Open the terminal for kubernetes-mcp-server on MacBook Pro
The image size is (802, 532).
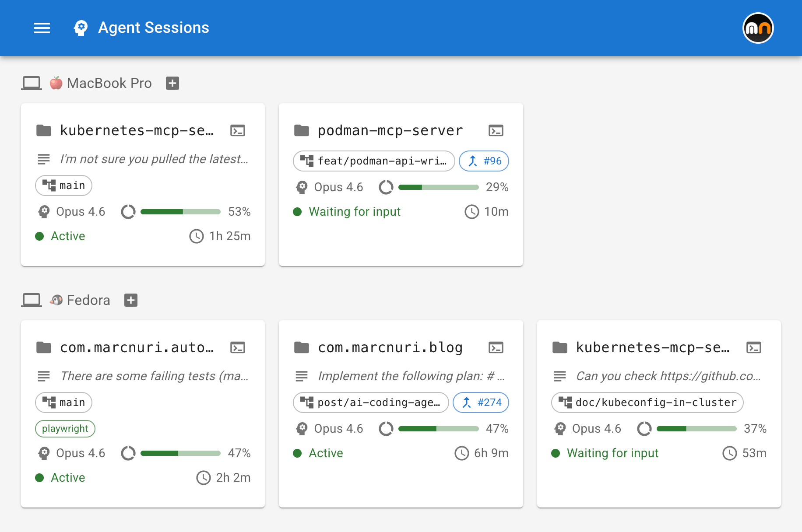point(238,130)
